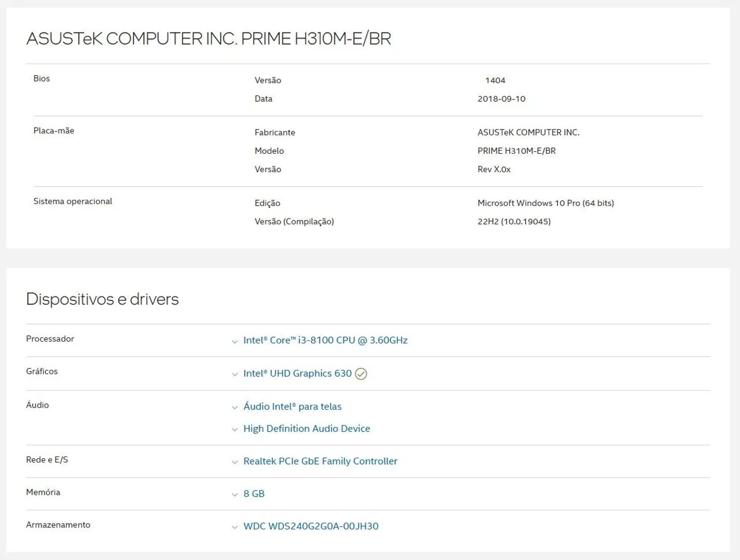Click the Fabricante field label
The image size is (740, 560).
(275, 132)
